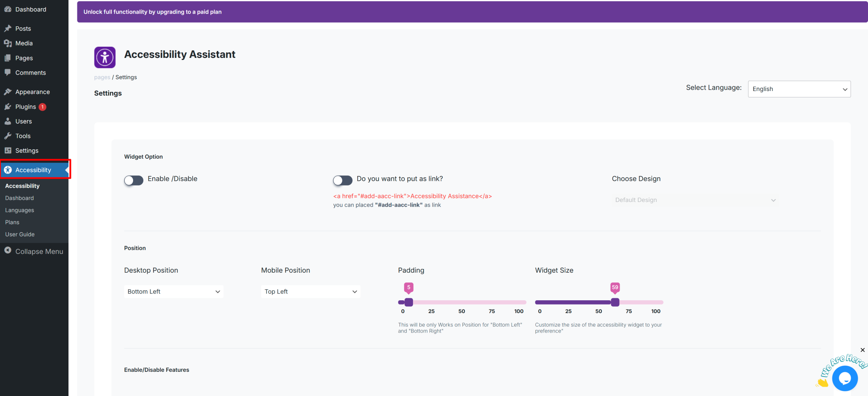Toggle the Enable /Disable widget switch
Screen dimensions: 868x396
pyautogui.click(x=134, y=180)
